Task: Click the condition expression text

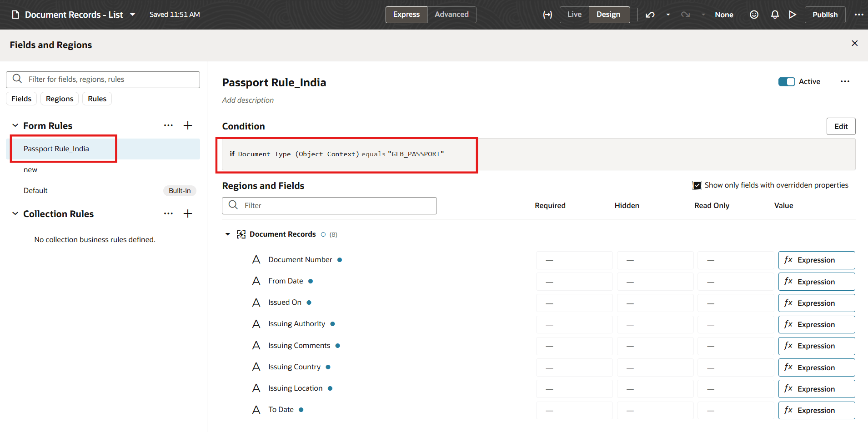Action: point(336,154)
